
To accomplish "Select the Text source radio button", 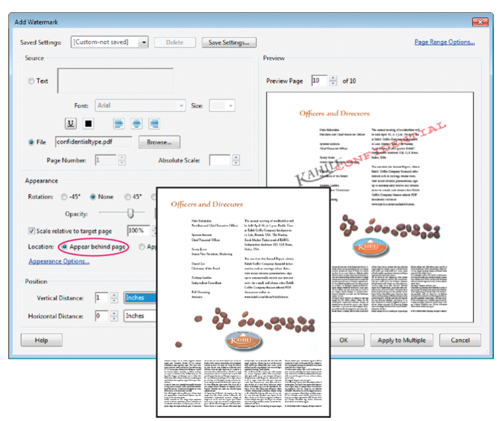I will point(31,81).
